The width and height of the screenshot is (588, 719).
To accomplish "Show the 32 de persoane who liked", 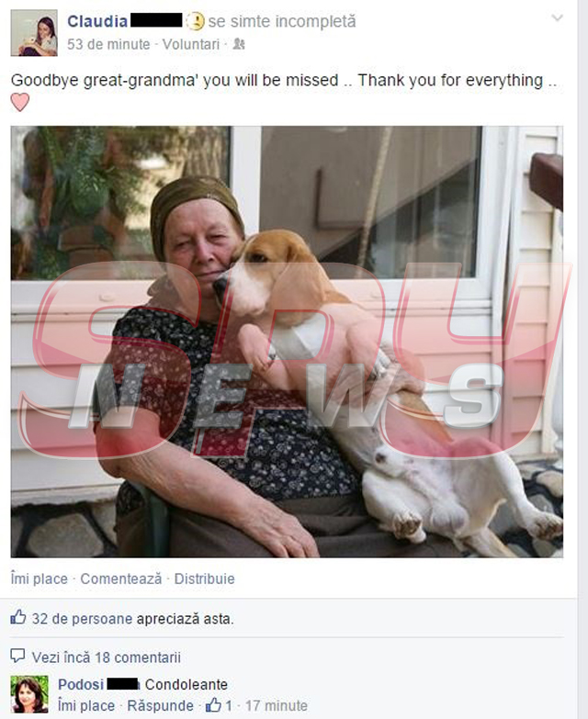I will 82,619.
